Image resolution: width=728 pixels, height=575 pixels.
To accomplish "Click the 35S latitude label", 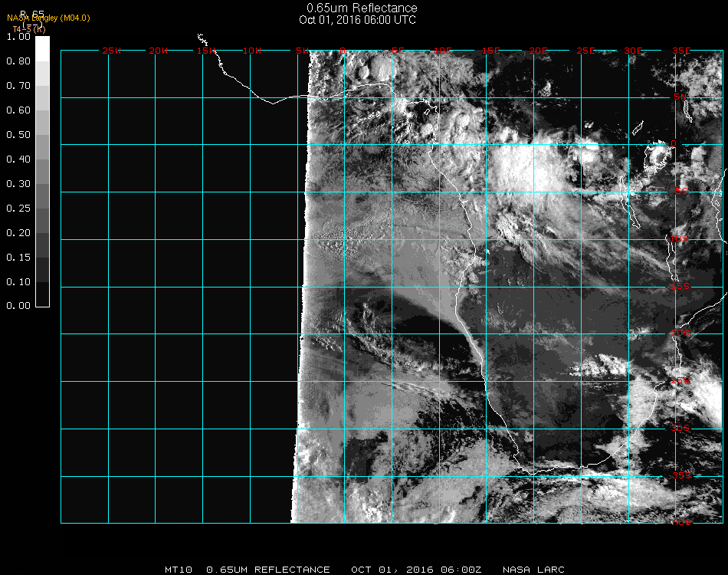I will click(x=680, y=475).
